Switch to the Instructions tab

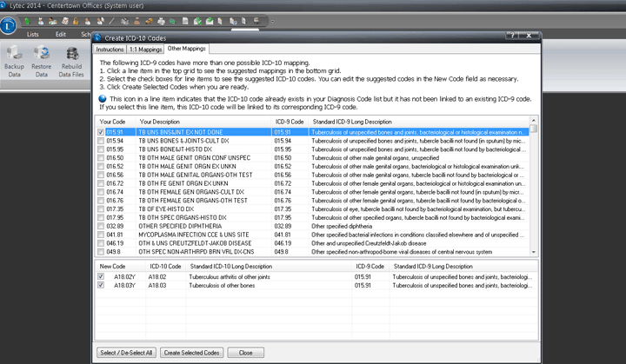pyautogui.click(x=110, y=50)
